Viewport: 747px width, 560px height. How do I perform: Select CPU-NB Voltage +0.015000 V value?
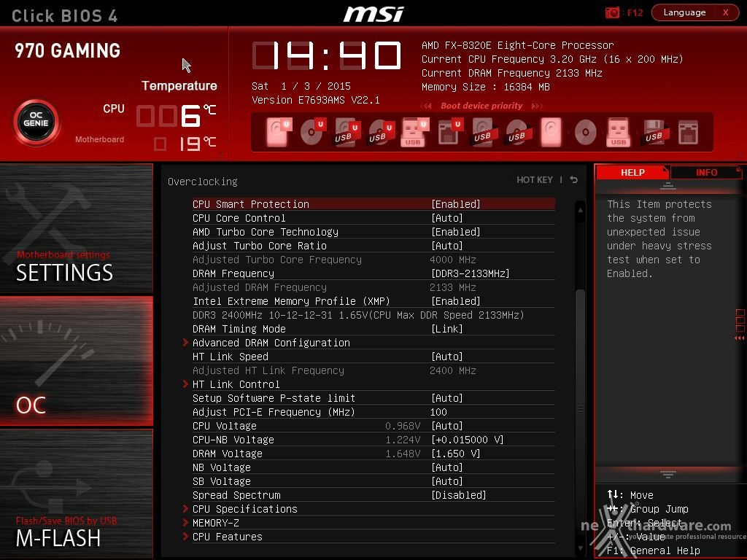[x=468, y=440]
